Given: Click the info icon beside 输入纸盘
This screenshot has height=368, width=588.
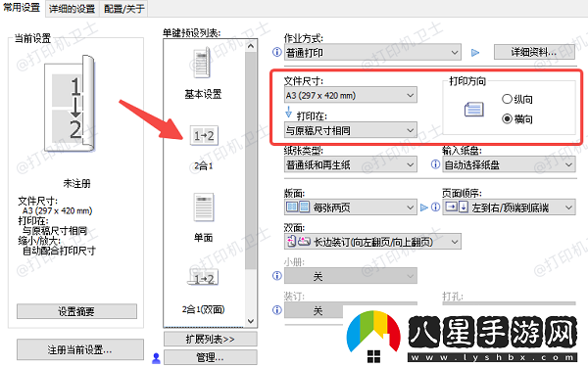Looking at the screenshot, I should (435, 164).
